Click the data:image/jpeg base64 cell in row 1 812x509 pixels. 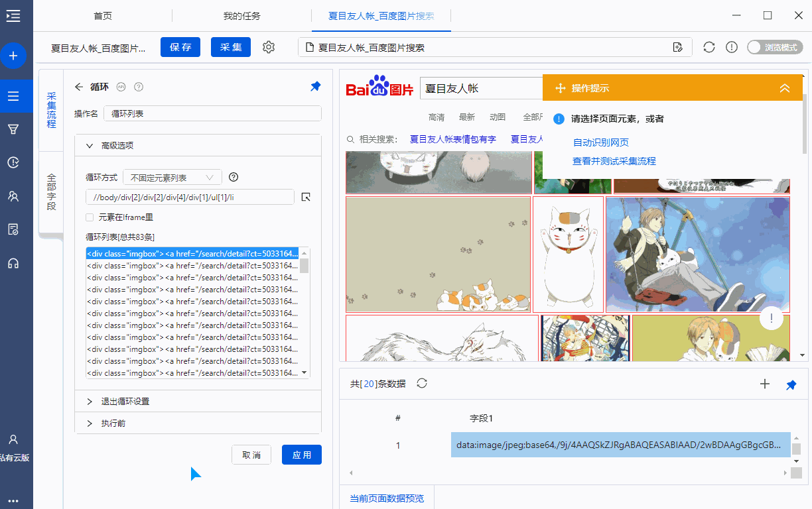tap(621, 445)
